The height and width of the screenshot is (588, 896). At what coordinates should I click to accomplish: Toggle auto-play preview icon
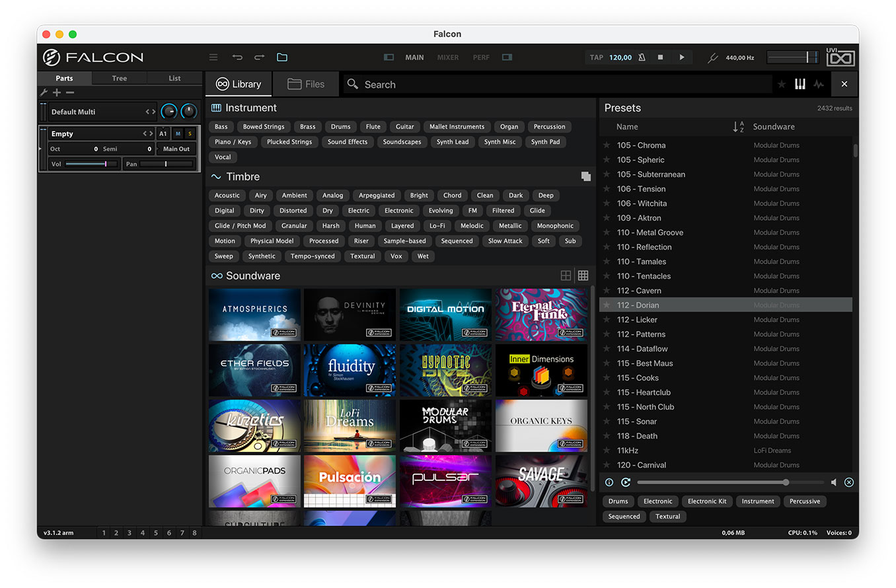click(x=626, y=482)
